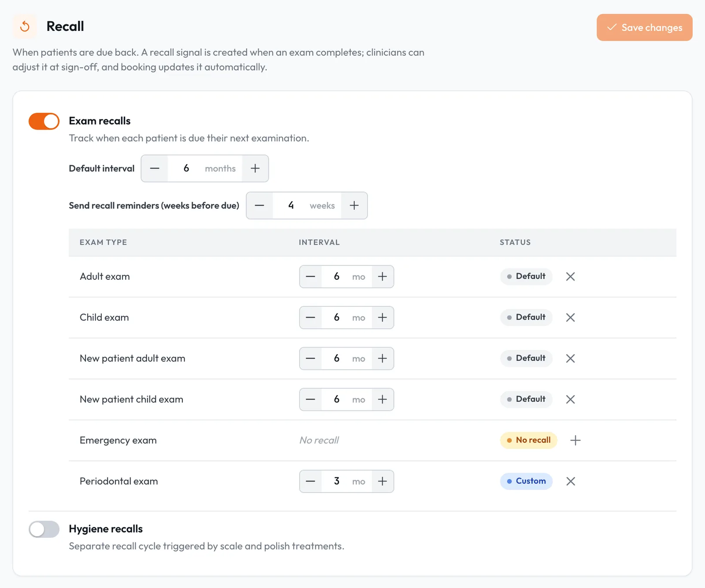Decrease recall reminder weeks
The height and width of the screenshot is (588, 705).
[x=260, y=205]
